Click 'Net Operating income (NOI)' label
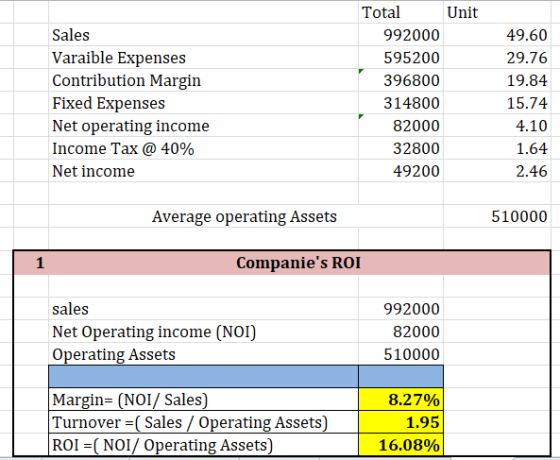 204,331
